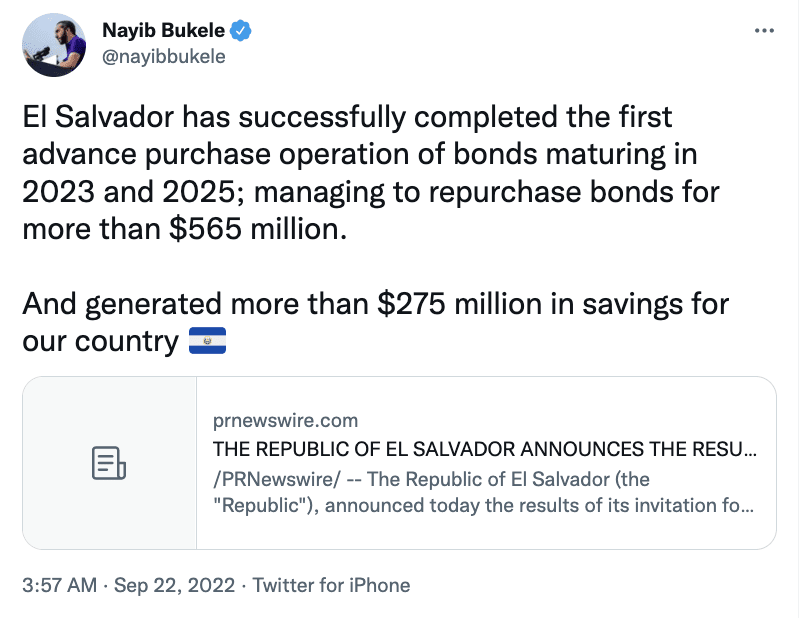The height and width of the screenshot is (618, 804).
Task: Select the Sep 22, 2022 date link
Action: [174, 585]
